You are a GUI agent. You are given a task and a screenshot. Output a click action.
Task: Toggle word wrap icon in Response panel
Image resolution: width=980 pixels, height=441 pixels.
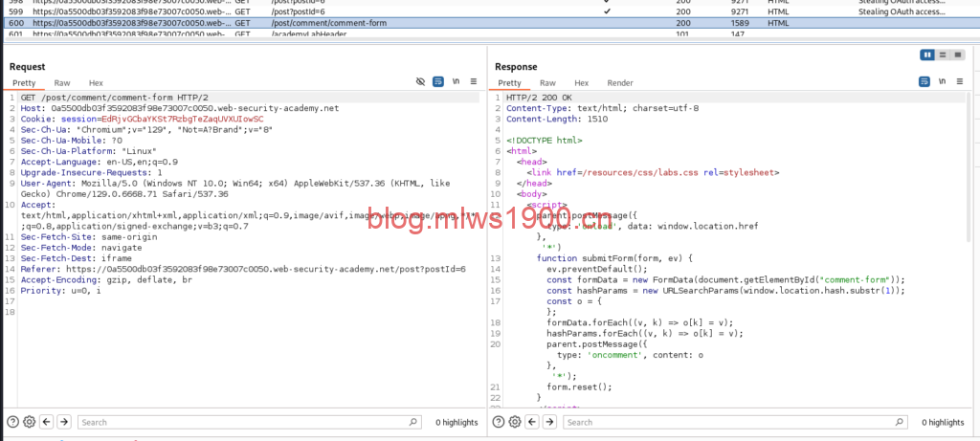(x=924, y=82)
